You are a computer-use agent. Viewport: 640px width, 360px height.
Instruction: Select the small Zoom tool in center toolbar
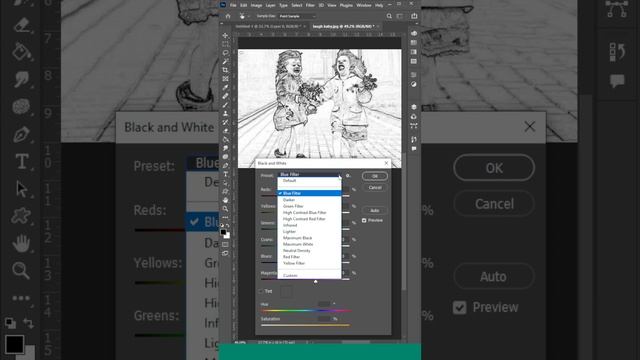[225, 209]
